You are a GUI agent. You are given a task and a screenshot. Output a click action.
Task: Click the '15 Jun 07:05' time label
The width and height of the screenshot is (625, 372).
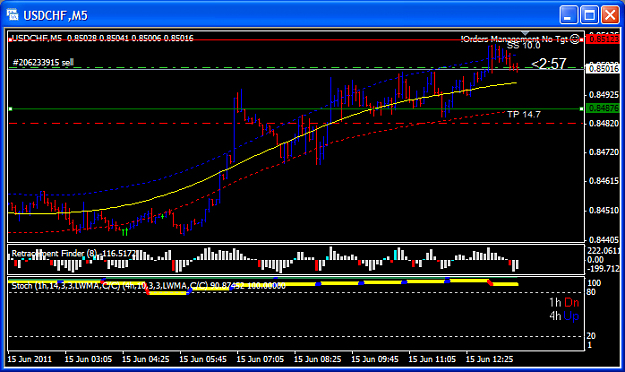click(260, 359)
